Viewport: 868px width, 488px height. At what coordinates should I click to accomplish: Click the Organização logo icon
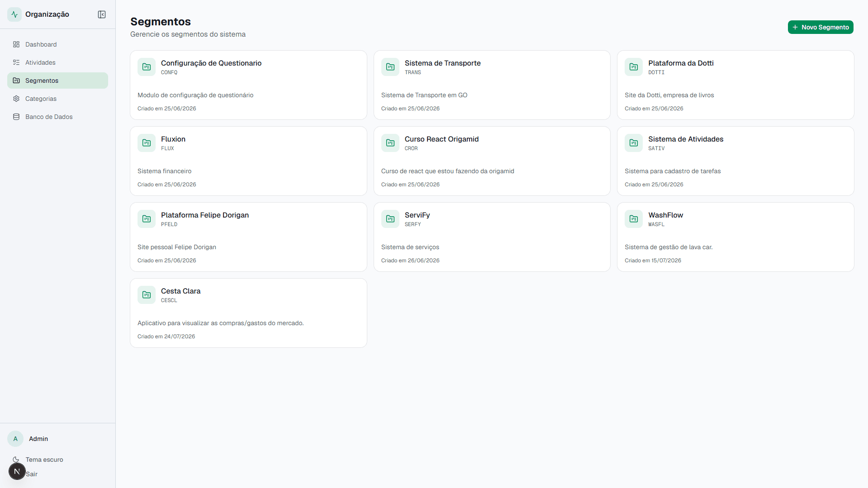(14, 14)
